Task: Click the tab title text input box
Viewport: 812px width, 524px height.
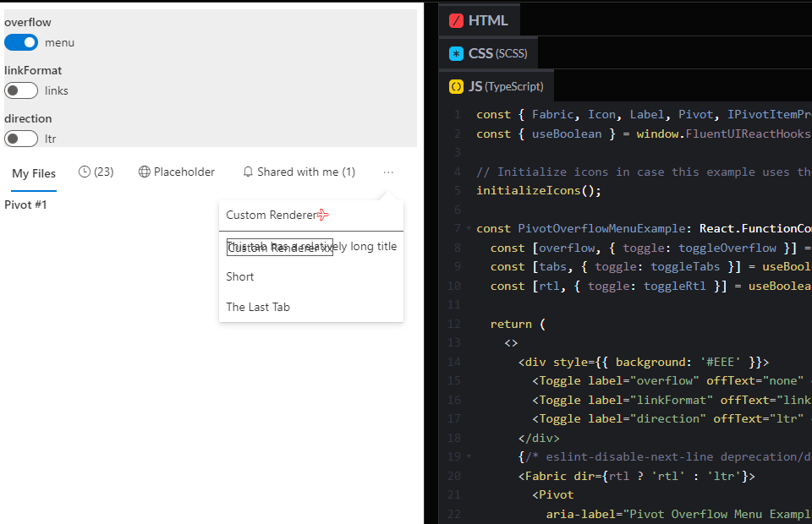Action: [x=277, y=246]
